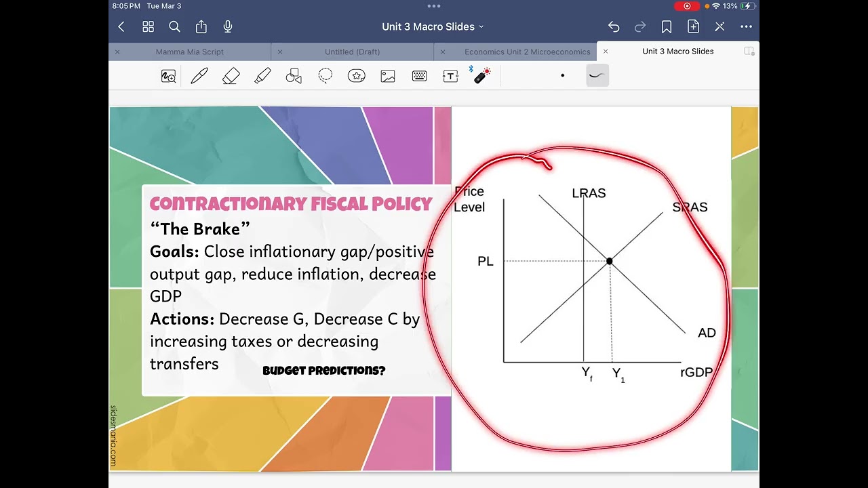The image size is (868, 488).
Task: Open the three-dot more menu
Action: (747, 26)
